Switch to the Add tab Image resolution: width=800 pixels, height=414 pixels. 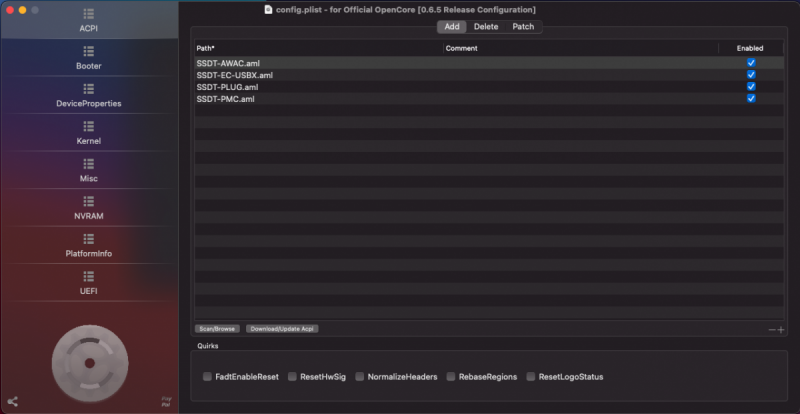click(452, 27)
